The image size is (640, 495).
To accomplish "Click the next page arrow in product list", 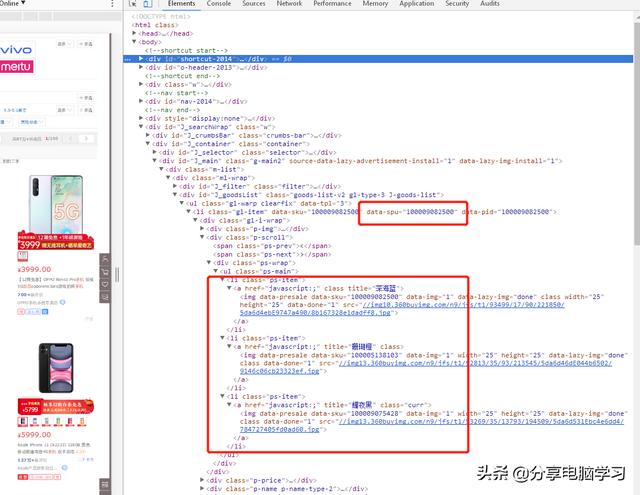I will click(86, 139).
